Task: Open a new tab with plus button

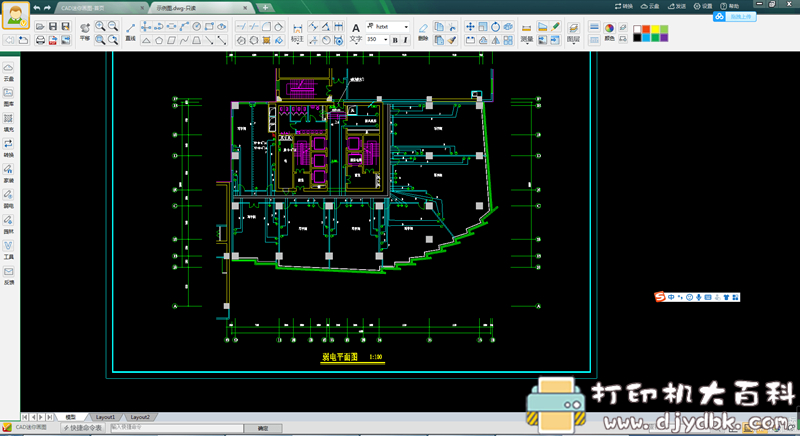Action: click(x=265, y=8)
